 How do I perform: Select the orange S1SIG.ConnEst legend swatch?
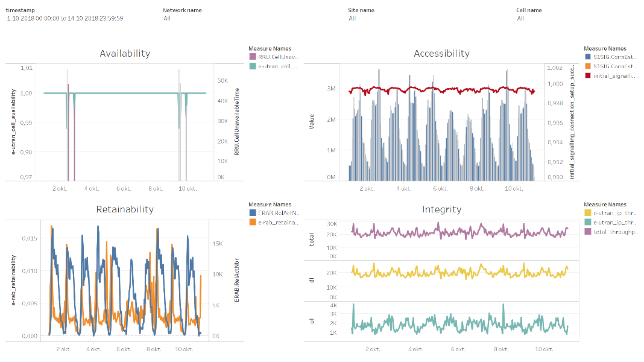point(588,66)
